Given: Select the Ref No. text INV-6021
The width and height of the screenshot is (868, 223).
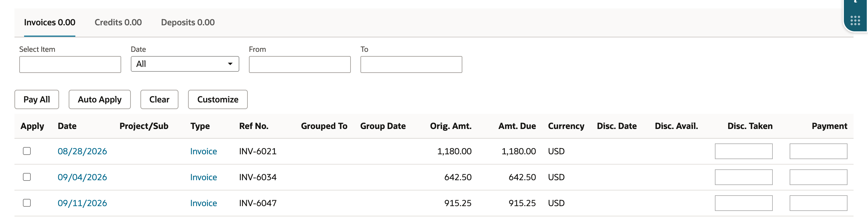Looking at the screenshot, I should point(258,151).
